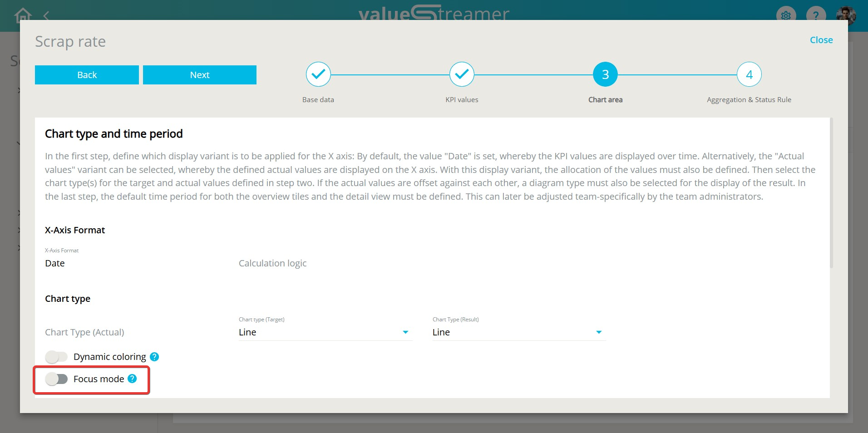868x433 pixels.
Task: Click the user profile avatar
Action: [x=845, y=15]
